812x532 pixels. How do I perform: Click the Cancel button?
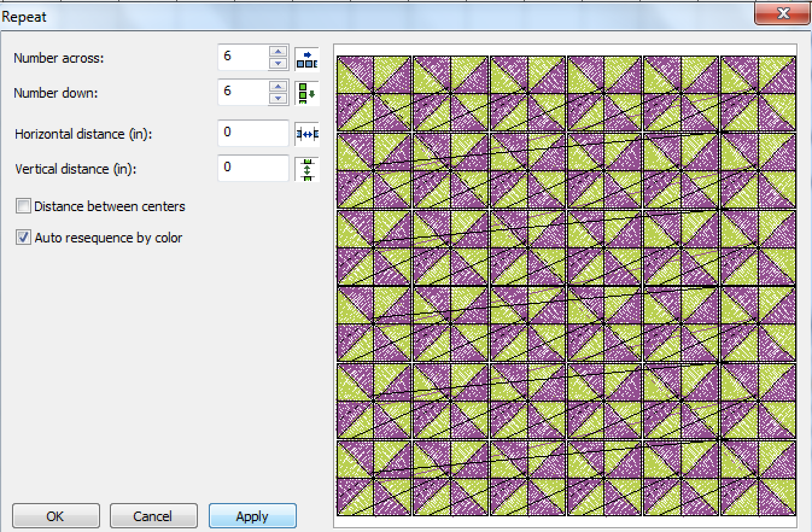[x=153, y=516]
